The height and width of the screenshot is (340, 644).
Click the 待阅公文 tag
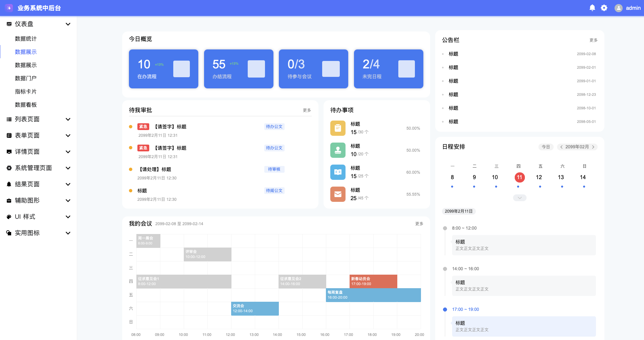pyautogui.click(x=274, y=191)
